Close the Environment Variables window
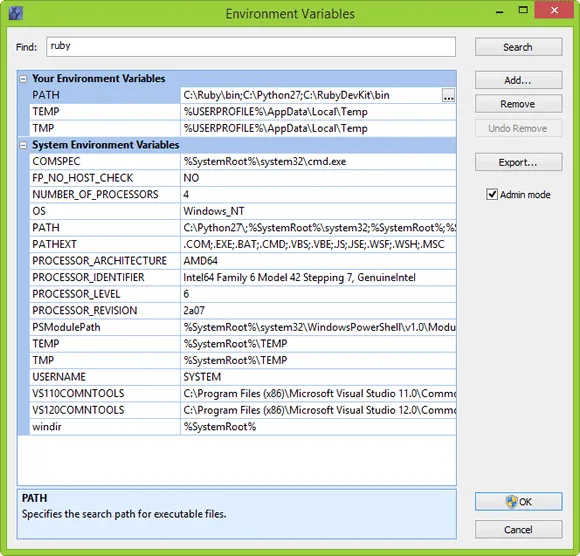The image size is (580, 556). (x=554, y=10)
